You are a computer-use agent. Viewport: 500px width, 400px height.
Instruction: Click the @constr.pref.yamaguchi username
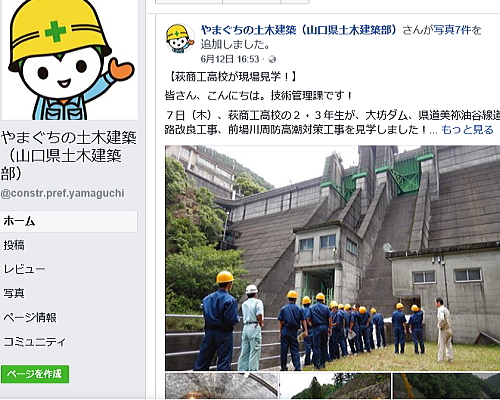pyautogui.click(x=62, y=194)
